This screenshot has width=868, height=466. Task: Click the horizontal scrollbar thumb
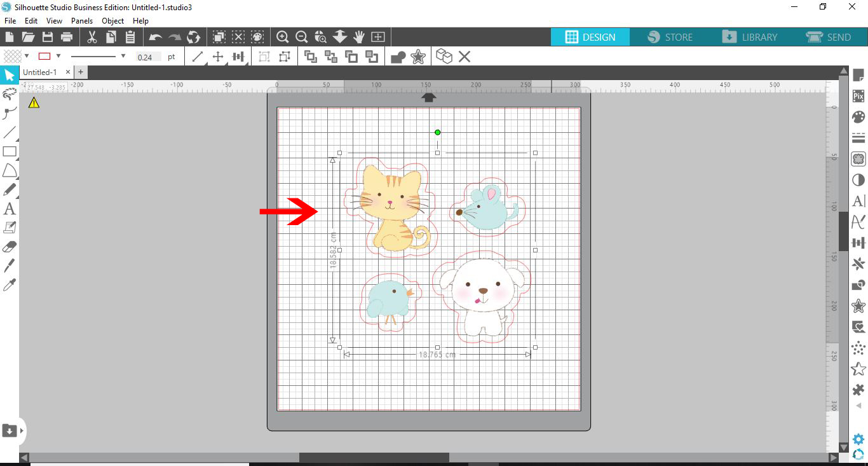click(x=374, y=458)
